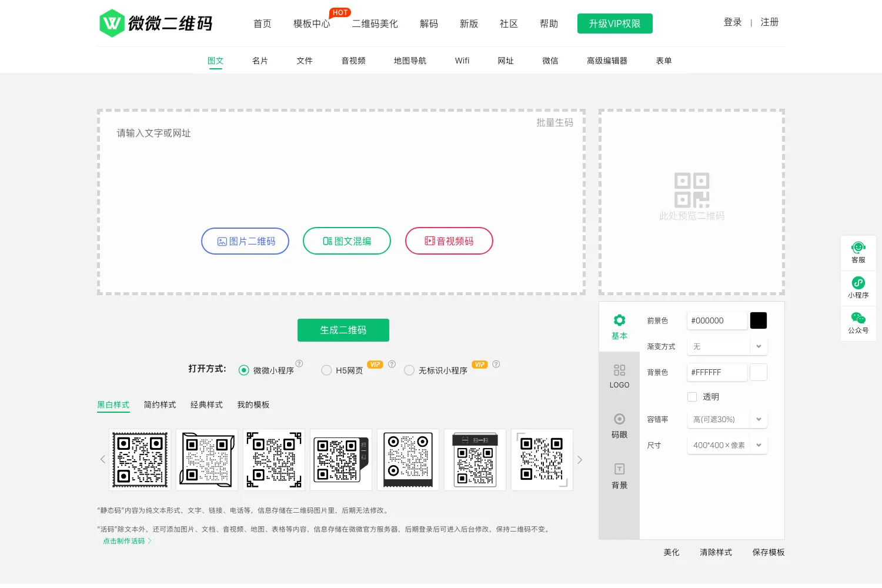Select the H5网页 radio option
Viewport: 882px width, 588px height.
[x=326, y=370]
